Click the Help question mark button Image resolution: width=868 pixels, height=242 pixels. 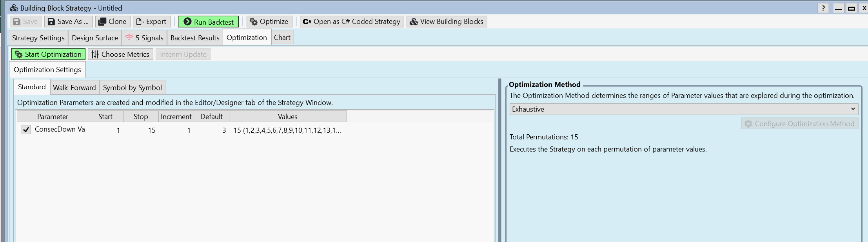click(823, 8)
